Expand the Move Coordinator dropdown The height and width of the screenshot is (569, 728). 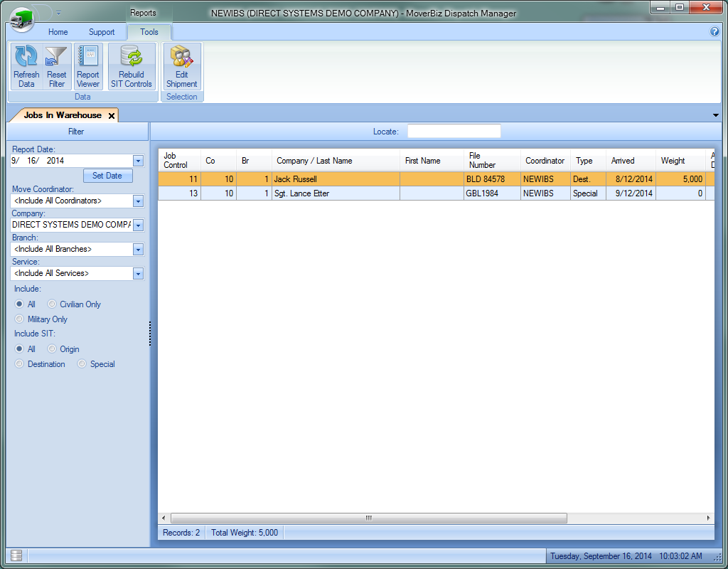click(138, 201)
